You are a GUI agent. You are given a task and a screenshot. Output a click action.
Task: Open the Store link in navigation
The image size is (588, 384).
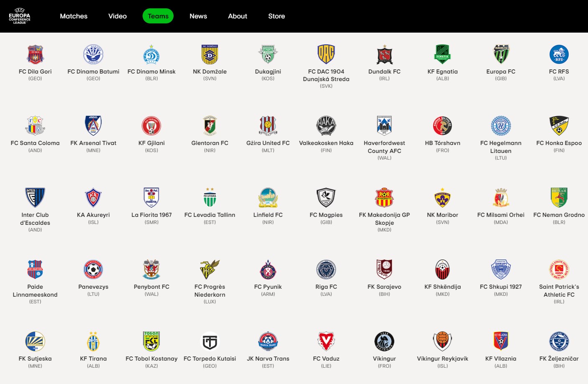[x=276, y=16]
